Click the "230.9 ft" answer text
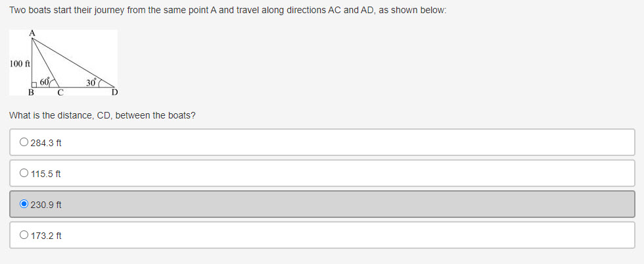 (x=46, y=205)
